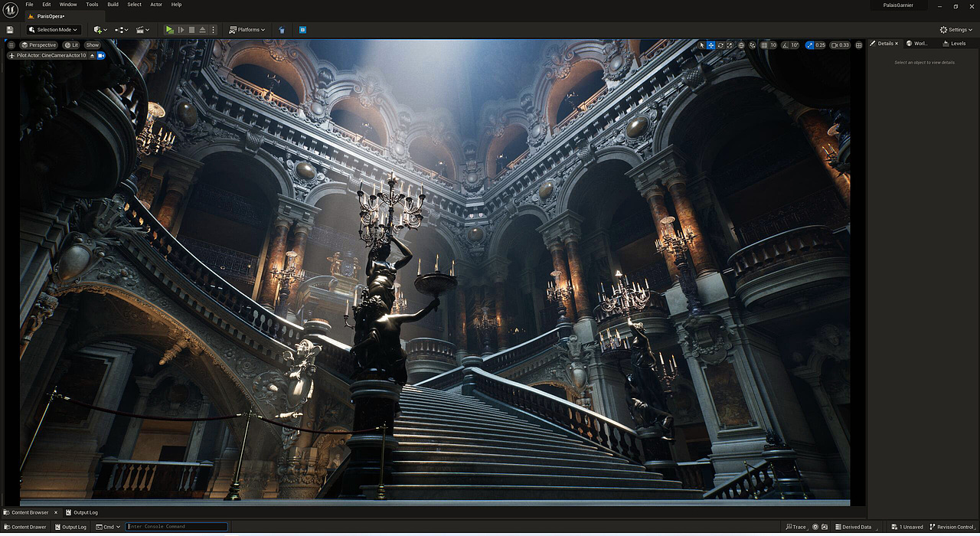Click the viewport Show button
Viewport: 980px width, 536px height.
[93, 45]
